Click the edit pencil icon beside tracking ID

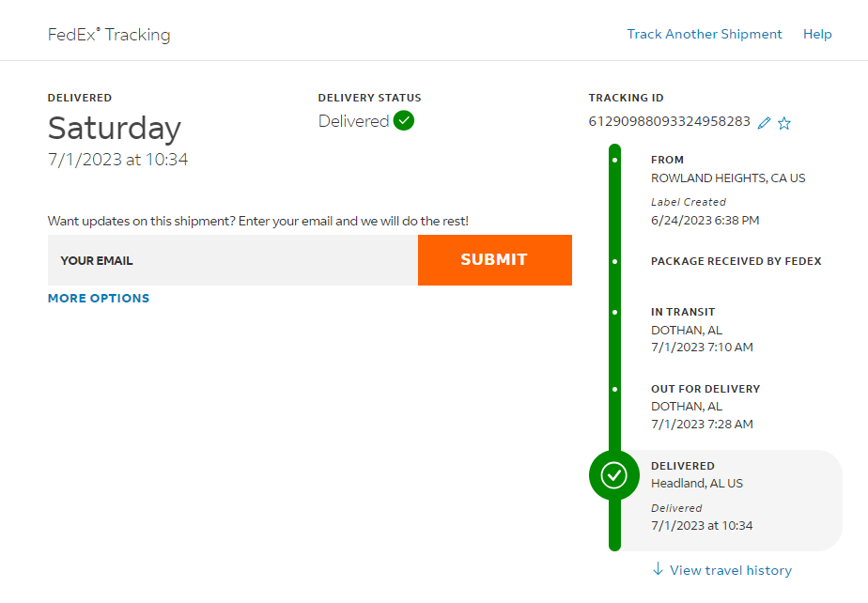[x=765, y=123]
